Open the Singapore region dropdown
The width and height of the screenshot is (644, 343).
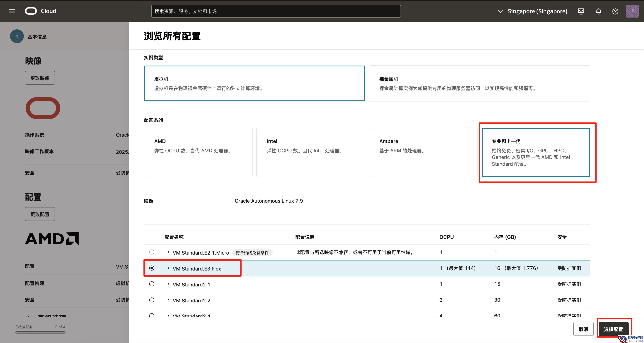533,11
